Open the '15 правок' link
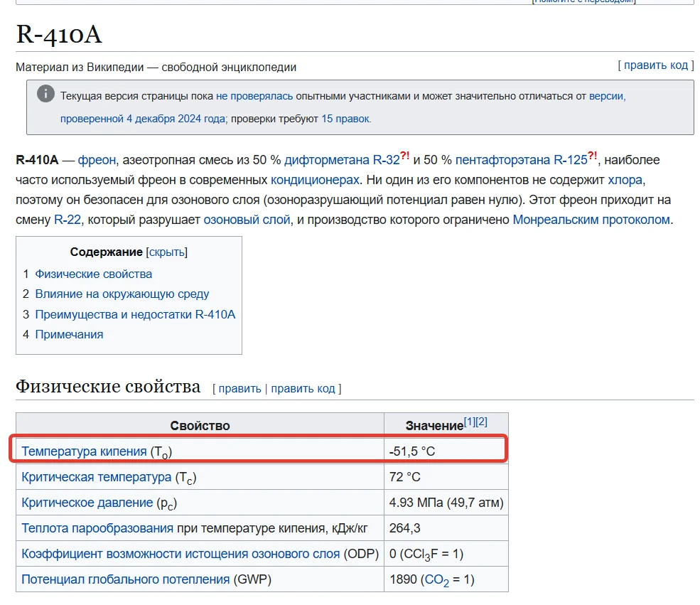 (345, 119)
